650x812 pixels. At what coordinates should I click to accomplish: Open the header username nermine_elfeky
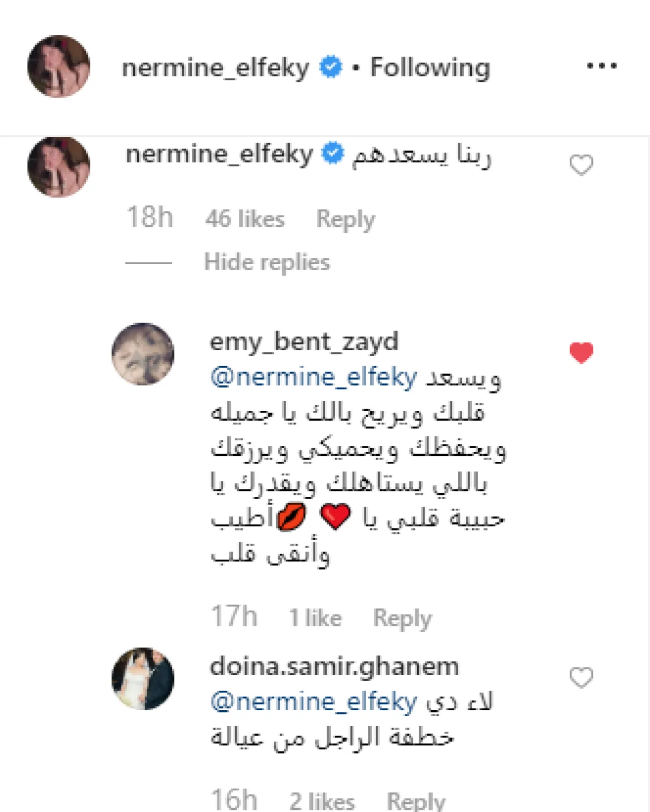216,68
